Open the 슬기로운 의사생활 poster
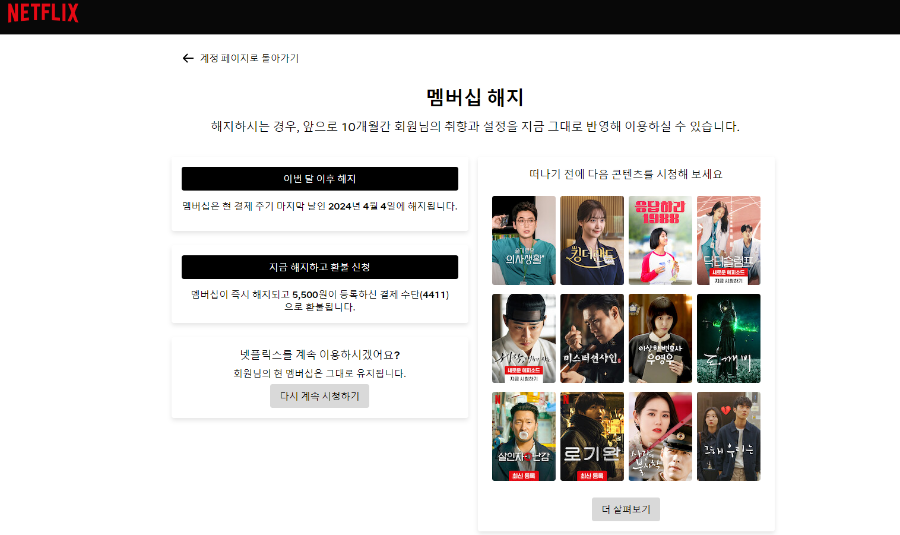 523,241
